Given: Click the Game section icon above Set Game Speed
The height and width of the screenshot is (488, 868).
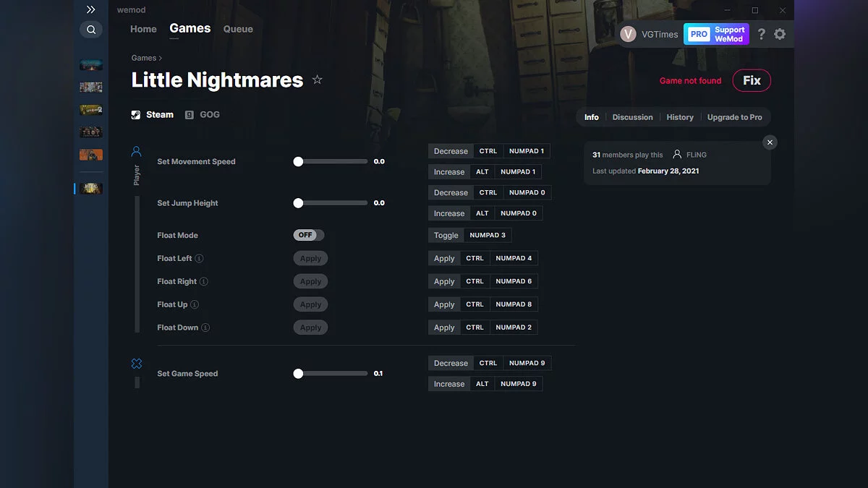Looking at the screenshot, I should pyautogui.click(x=136, y=364).
